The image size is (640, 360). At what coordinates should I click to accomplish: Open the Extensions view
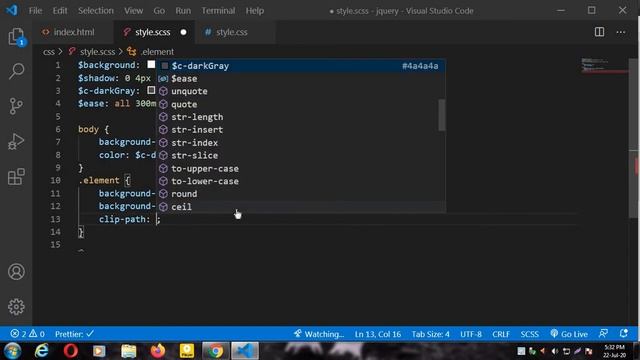click(x=16, y=177)
